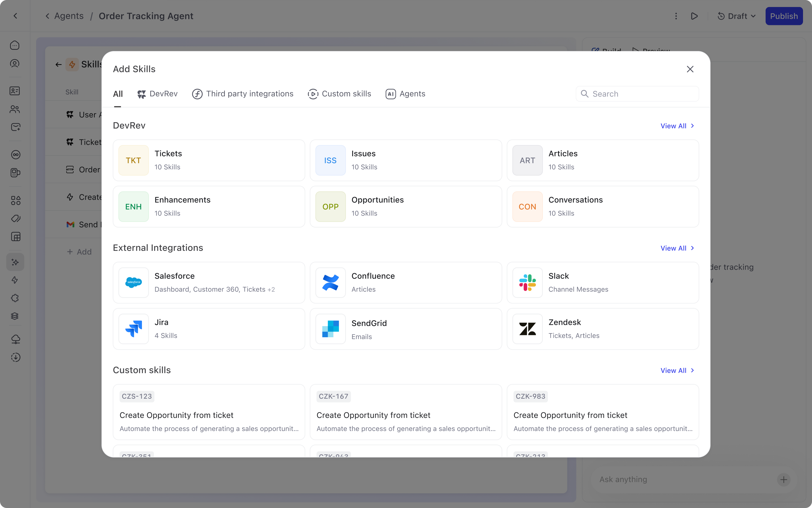Open the people group sidebar icon

(x=15, y=109)
